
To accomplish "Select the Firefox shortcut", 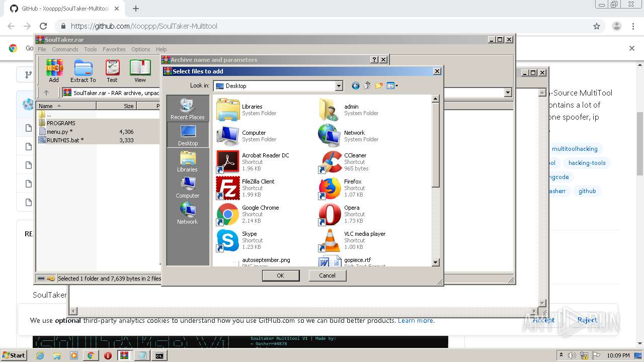I will tap(341, 188).
